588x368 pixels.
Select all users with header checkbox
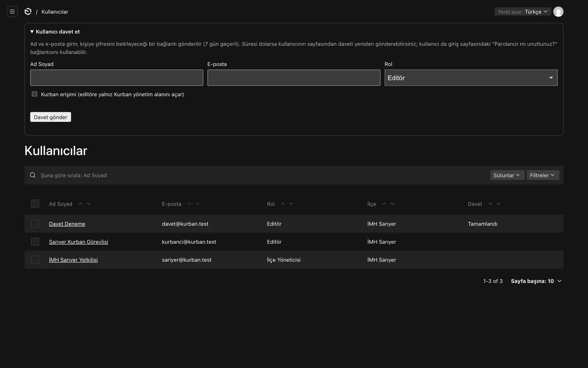point(35,204)
